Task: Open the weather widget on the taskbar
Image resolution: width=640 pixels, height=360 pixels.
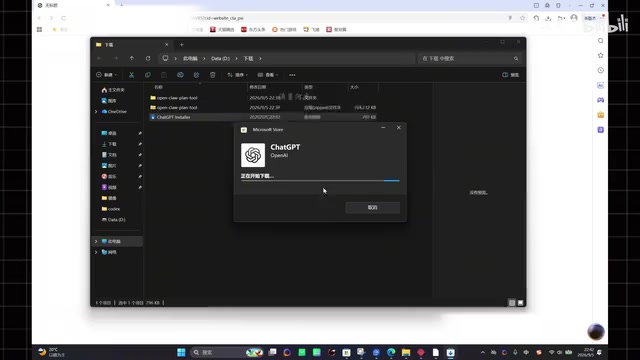Action: pyautogui.click(x=52, y=352)
